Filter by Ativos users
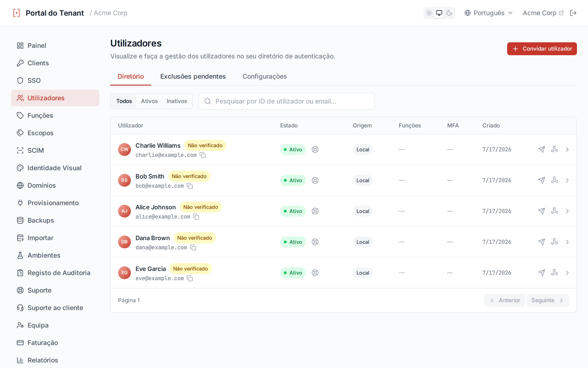 tap(149, 101)
